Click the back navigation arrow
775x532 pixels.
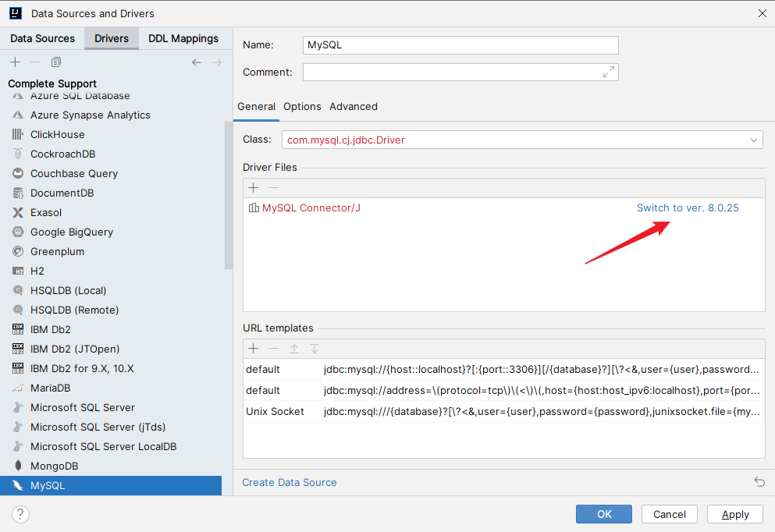click(x=197, y=62)
